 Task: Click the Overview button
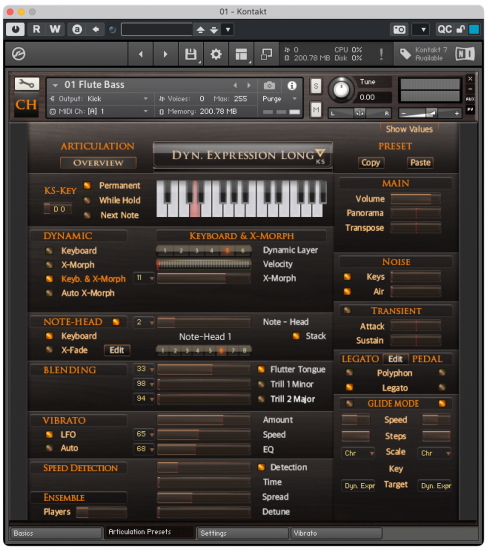pyautogui.click(x=98, y=163)
